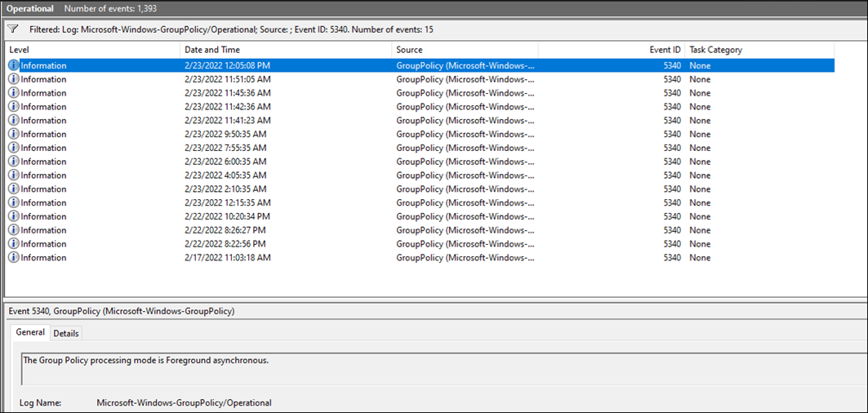Select date 2/23/2022 11:51:05 AM
868x413 pixels.
[x=228, y=79]
